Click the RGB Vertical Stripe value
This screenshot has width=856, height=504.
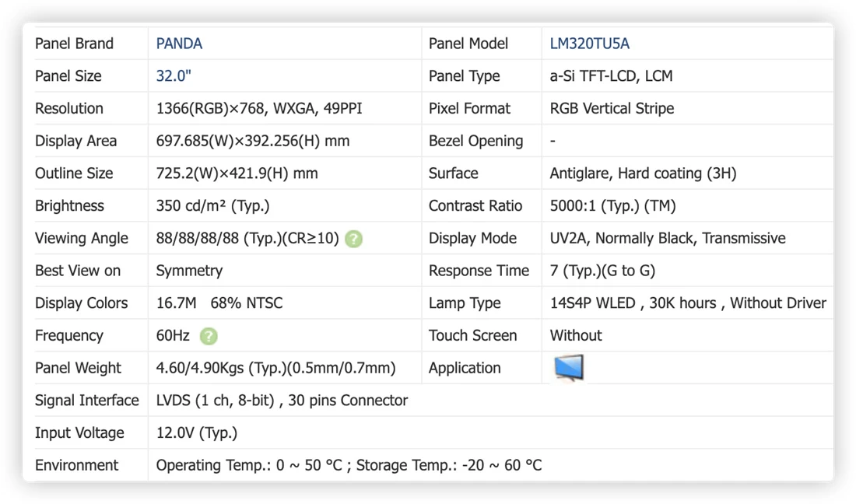click(612, 109)
